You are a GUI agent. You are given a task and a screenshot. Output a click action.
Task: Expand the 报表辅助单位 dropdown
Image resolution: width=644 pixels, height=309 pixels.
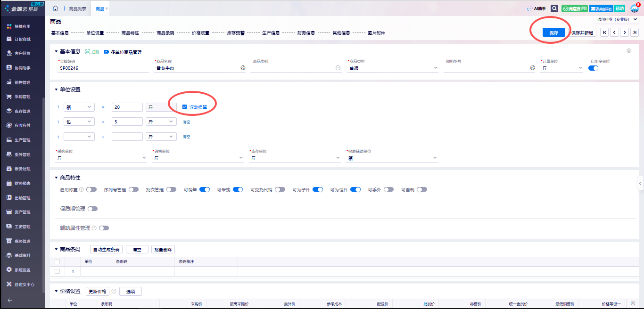435,158
